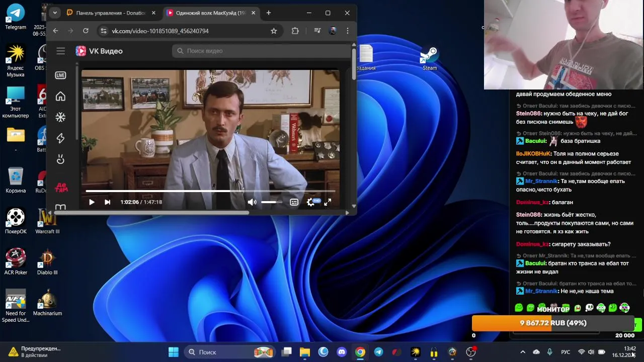Select the Корзина recycle bin
The image size is (644, 362).
coord(16,180)
